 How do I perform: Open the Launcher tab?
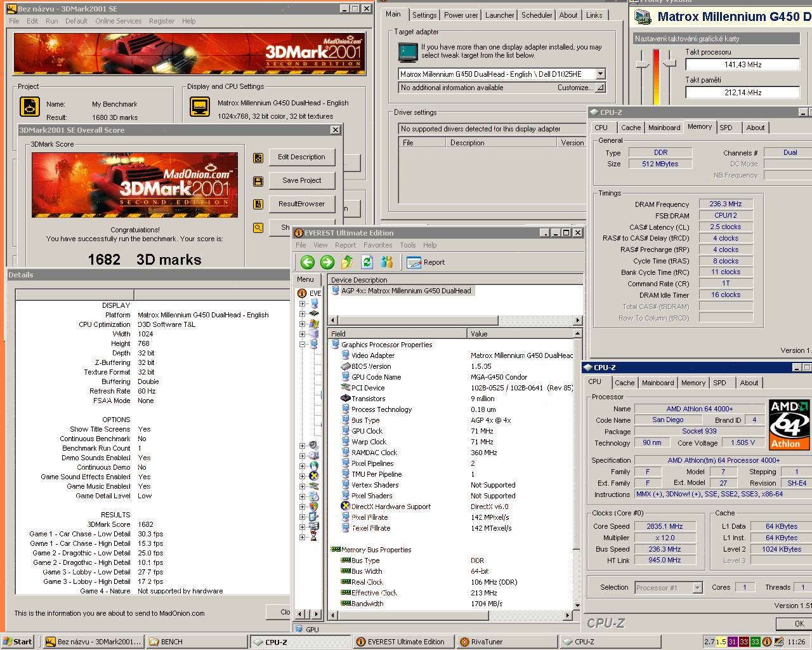[500, 15]
